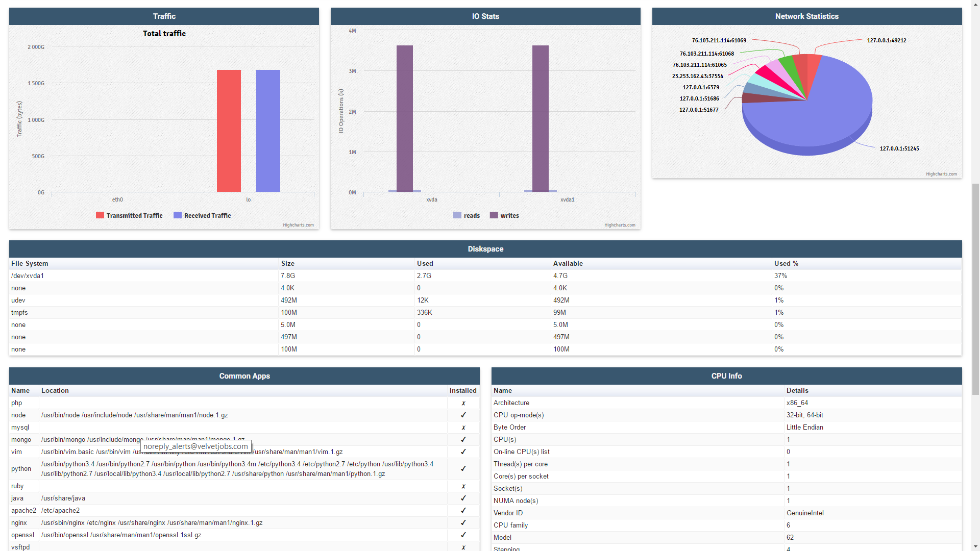Click the Diskspace panel header
The height and width of the screenshot is (551, 980).
click(485, 249)
